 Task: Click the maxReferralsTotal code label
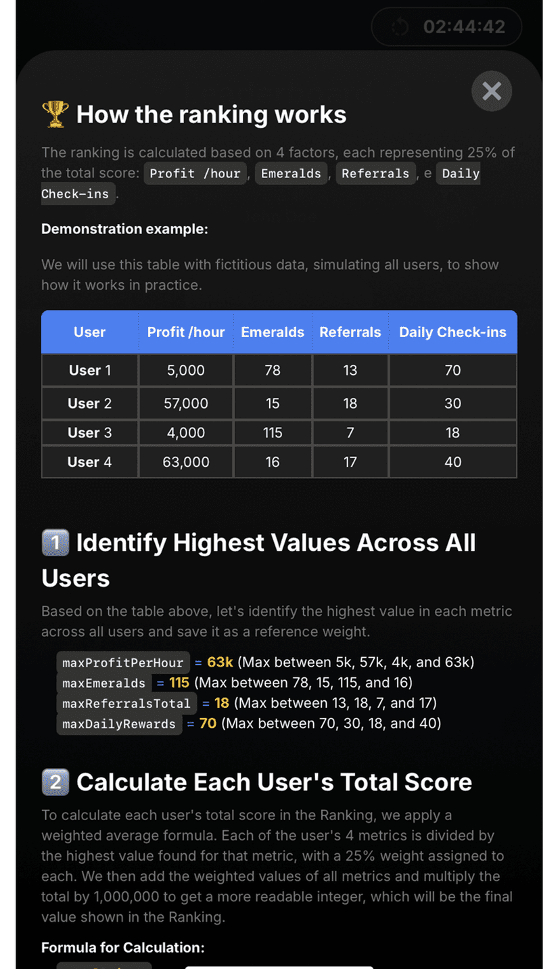[x=126, y=703]
